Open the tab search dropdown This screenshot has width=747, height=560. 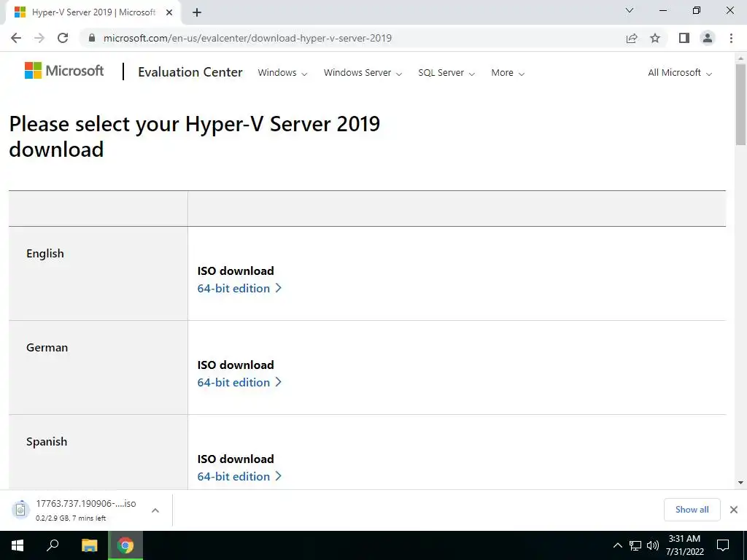[x=630, y=10]
